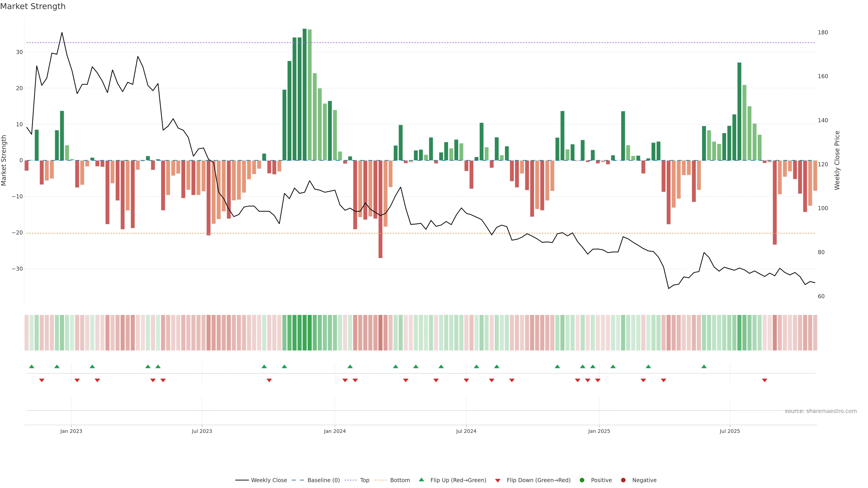Screen dimensions: 868x488
Task: Click the green Flip Up triangle legend icon
Action: 421,480
